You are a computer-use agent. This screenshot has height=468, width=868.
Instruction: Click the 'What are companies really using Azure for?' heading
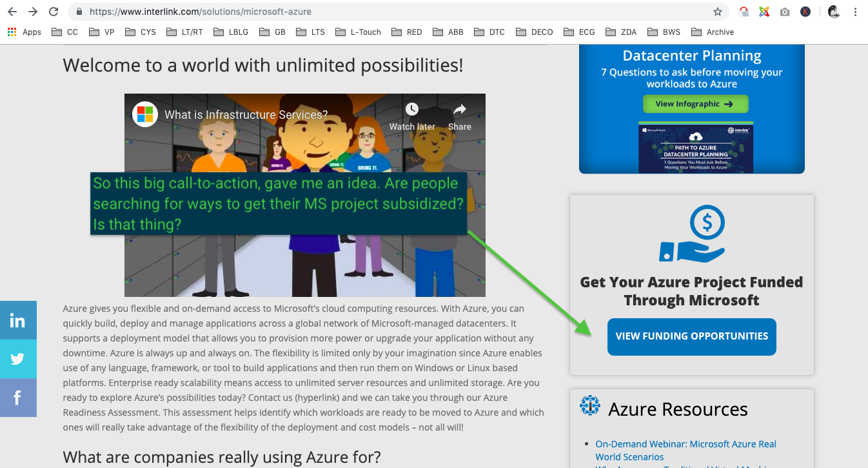222,458
